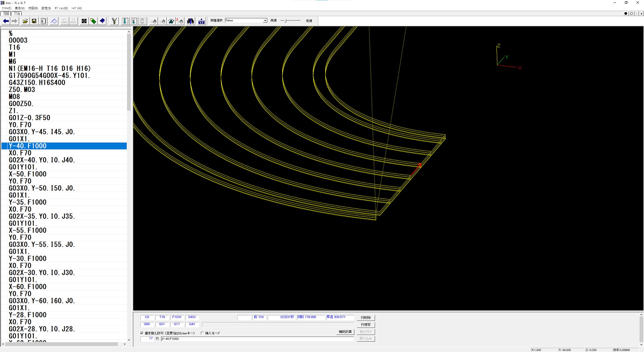Image resolution: width=644 pixels, height=352 pixels.
Task: Select code line G01Z-0.3F50
Action: pyautogui.click(x=30, y=118)
